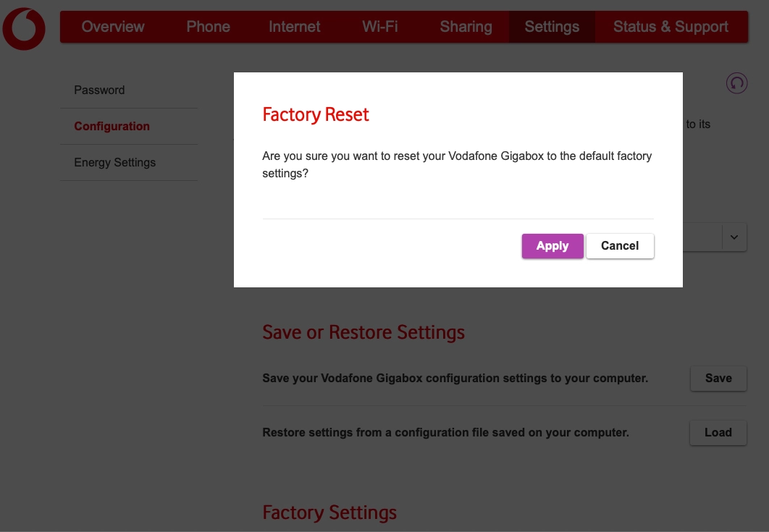
Task: Click the Vodafone logo icon
Action: click(24, 29)
